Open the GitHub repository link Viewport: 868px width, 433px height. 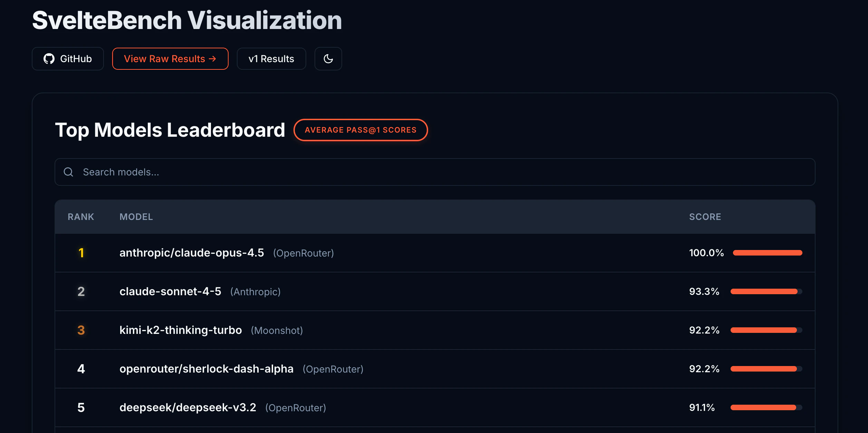[x=68, y=59]
